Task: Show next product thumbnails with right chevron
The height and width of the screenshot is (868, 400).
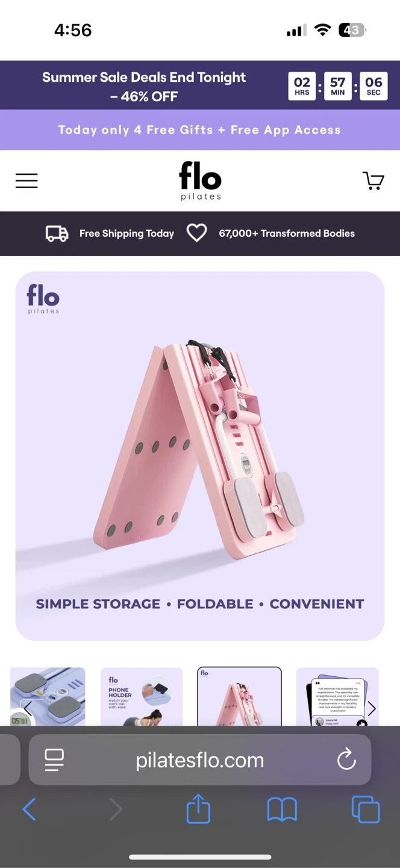Action: pyautogui.click(x=372, y=709)
